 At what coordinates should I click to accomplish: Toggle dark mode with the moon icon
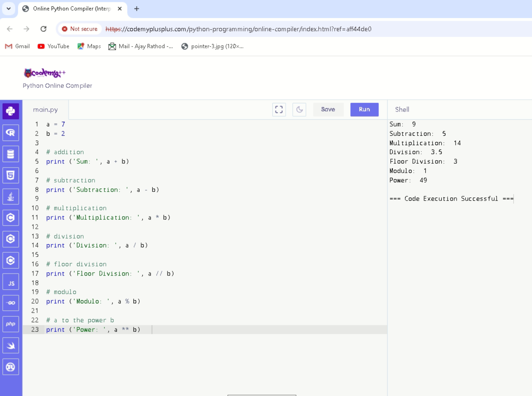(299, 109)
